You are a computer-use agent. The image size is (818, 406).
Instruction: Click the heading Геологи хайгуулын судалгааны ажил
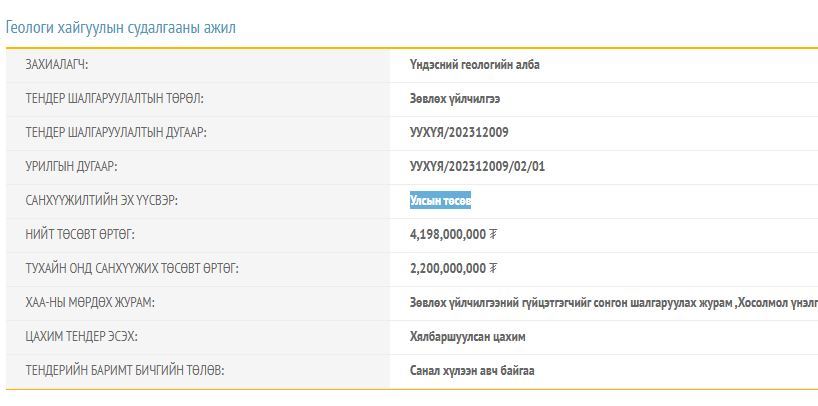pos(121,27)
